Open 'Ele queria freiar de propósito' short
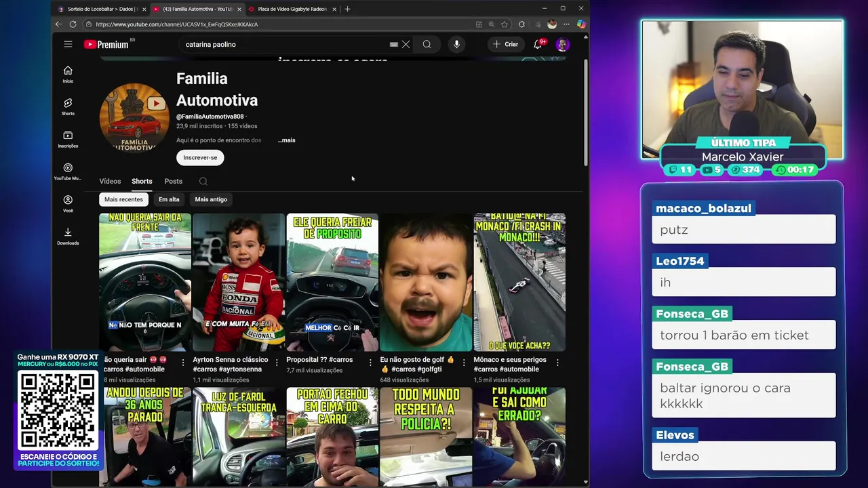 [332, 282]
